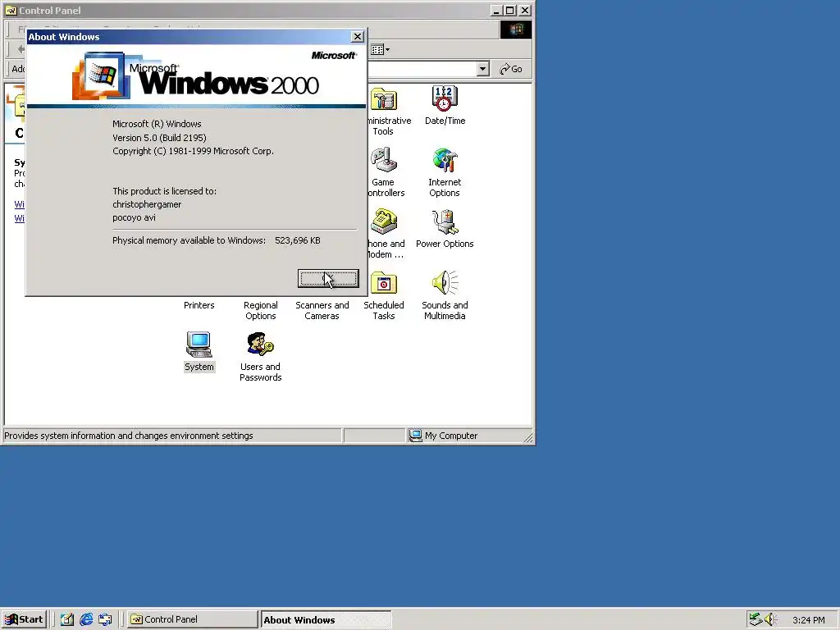
Task: Click 'Provides system information' status bar text
Action: tap(129, 436)
